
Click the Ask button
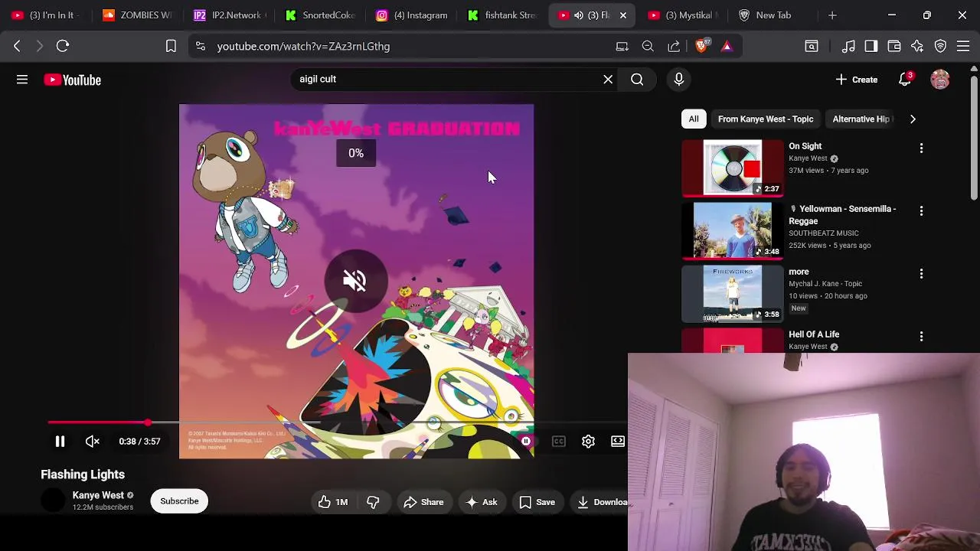tap(481, 502)
